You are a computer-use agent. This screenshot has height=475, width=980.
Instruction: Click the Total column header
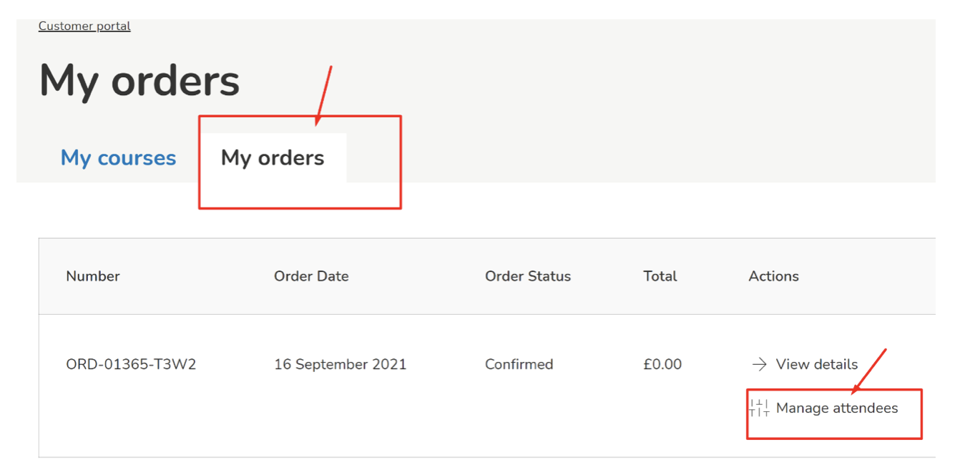pos(660,276)
